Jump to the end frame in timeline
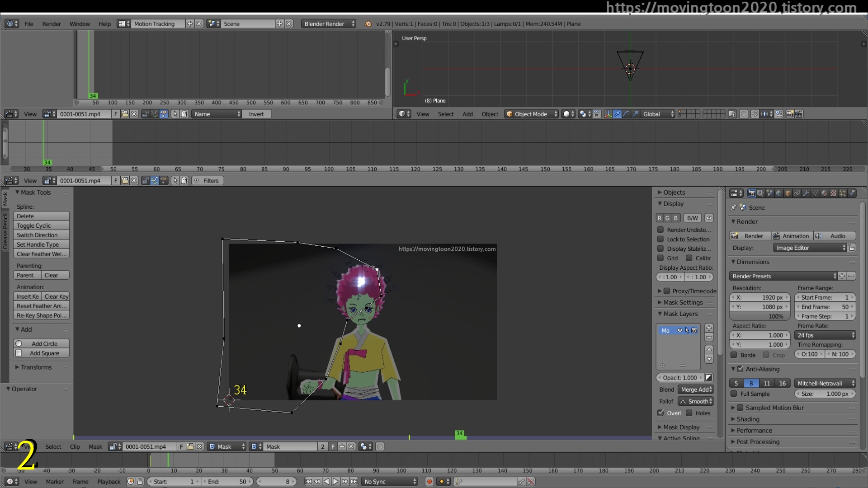The width and height of the screenshot is (868, 488). [x=354, y=482]
